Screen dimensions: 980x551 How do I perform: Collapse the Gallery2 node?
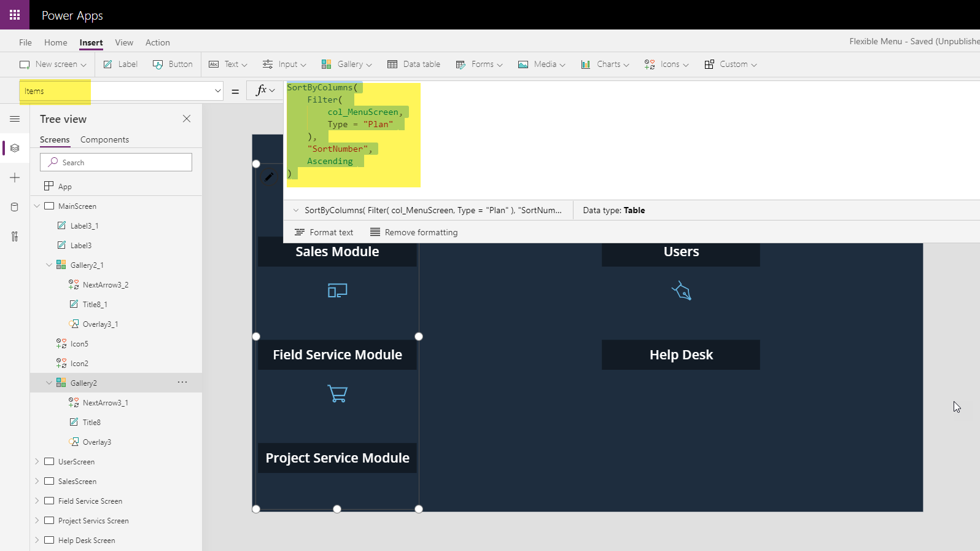click(x=49, y=383)
